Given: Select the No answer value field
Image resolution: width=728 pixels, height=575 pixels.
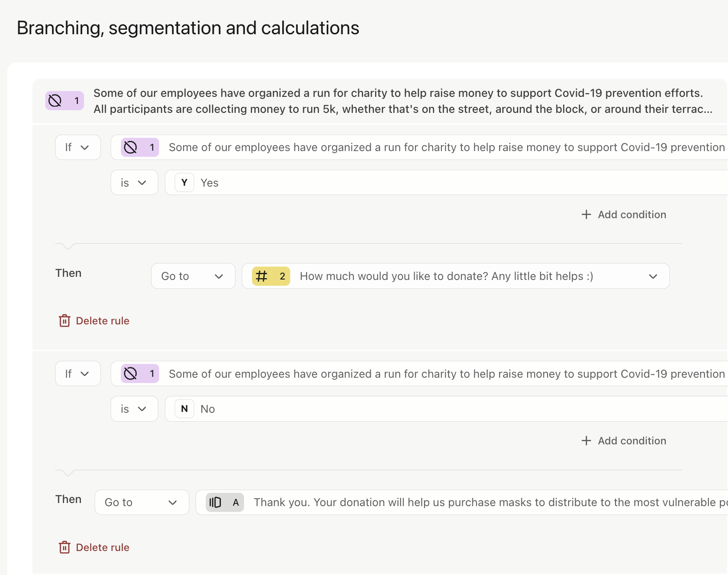Looking at the screenshot, I should click(446, 409).
